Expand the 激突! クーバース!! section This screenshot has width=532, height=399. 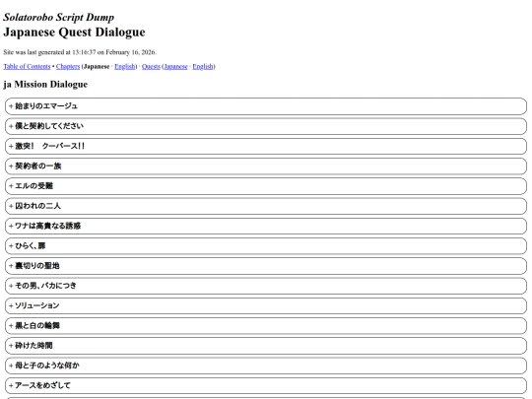[x=266, y=146]
